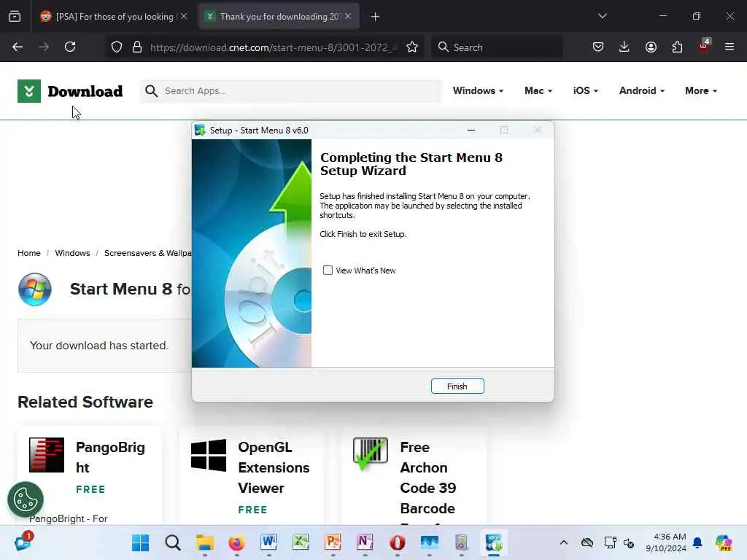Open taskbar Search
This screenshot has width=747, height=560.
point(173,542)
